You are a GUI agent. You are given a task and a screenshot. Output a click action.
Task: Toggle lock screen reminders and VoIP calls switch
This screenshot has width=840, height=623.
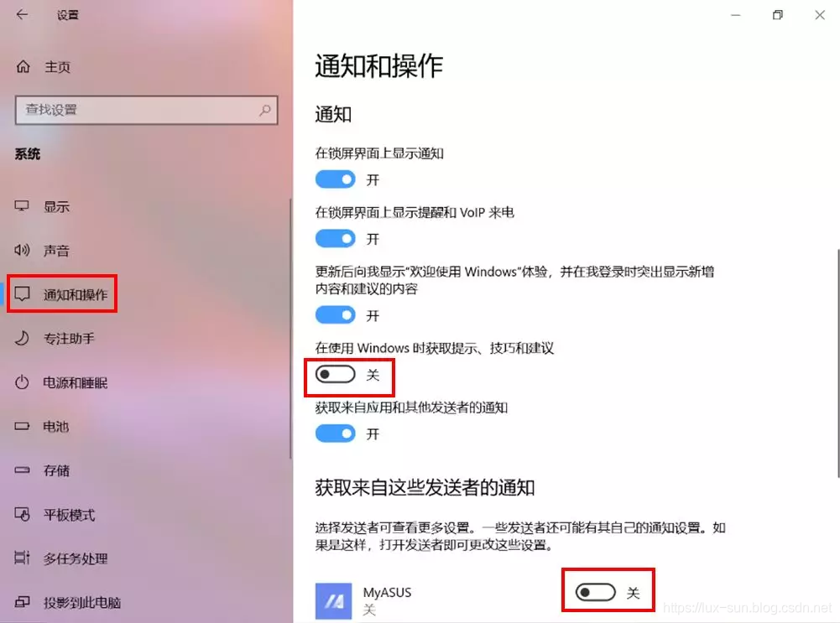(x=336, y=238)
